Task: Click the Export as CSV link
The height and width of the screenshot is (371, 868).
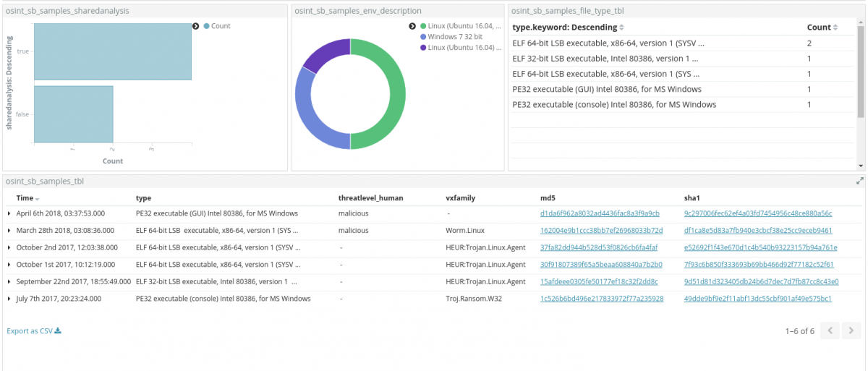Action: click(x=34, y=331)
